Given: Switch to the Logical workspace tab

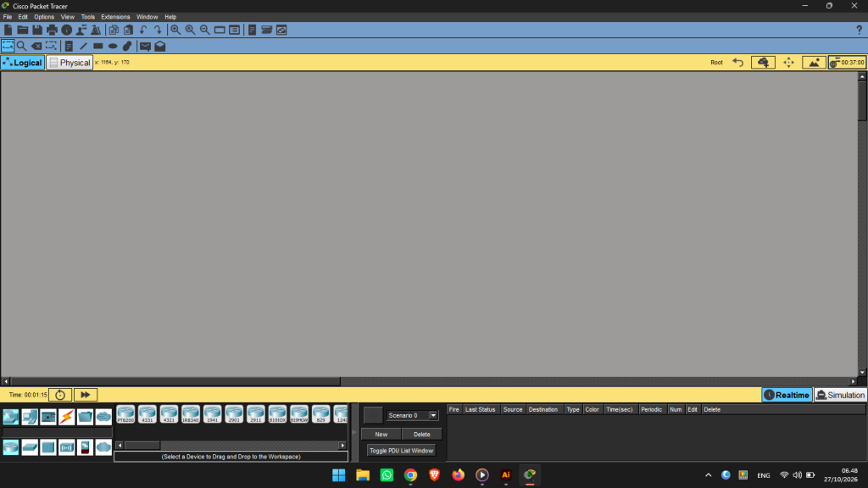Looking at the screenshot, I should 23,63.
